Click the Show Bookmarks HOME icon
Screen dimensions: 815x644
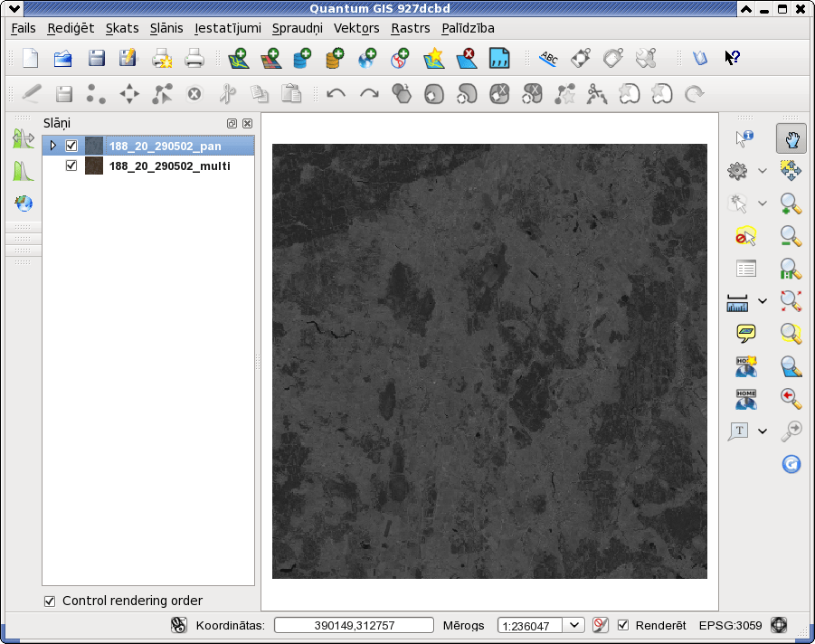tap(746, 399)
